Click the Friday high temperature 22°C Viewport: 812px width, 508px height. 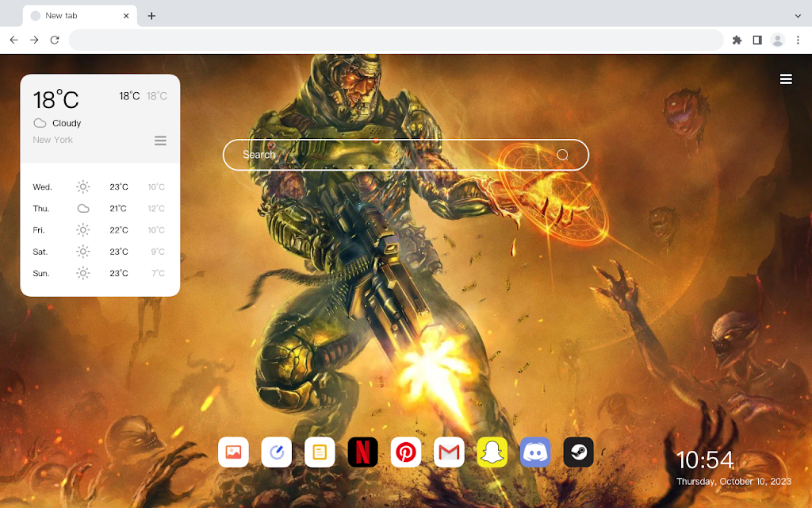click(119, 230)
